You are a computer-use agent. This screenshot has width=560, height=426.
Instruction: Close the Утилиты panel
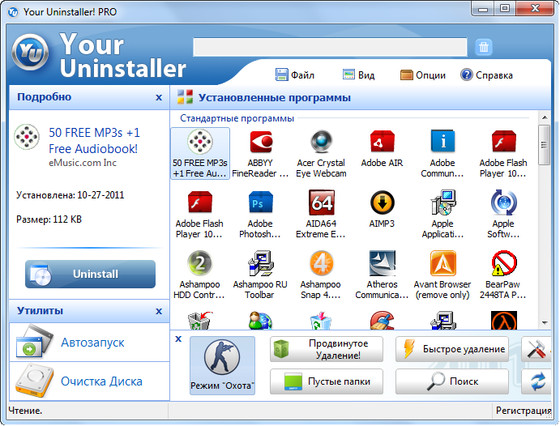[159, 311]
